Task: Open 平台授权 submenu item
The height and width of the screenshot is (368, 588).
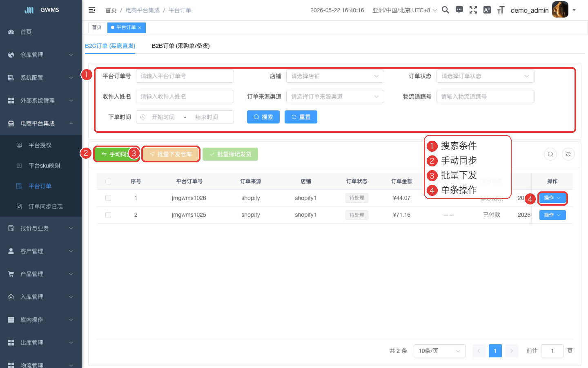Action: pos(41,145)
